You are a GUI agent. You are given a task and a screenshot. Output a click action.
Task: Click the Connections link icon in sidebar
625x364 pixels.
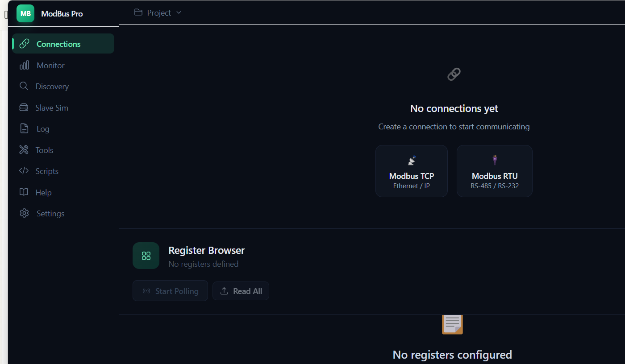pos(25,44)
